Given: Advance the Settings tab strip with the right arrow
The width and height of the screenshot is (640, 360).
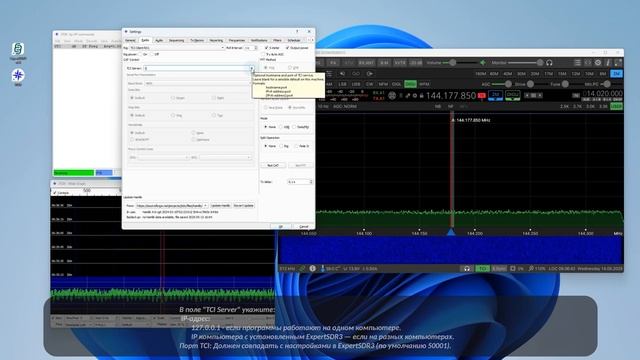Looking at the screenshot, I should (312, 40).
